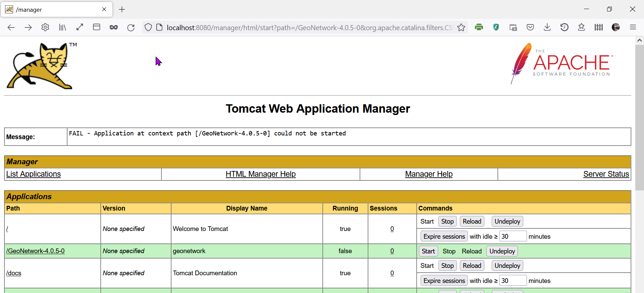Expire sessions for Tomcat Documentation

444,281
